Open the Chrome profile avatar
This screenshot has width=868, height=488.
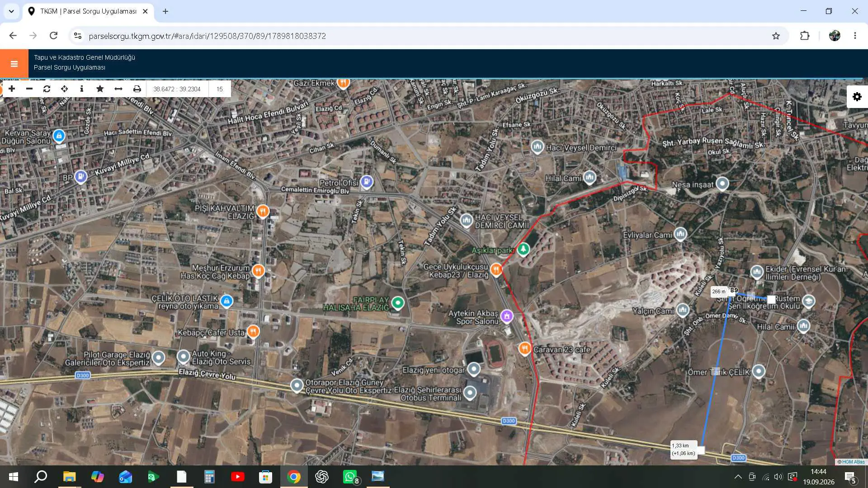[x=835, y=36]
